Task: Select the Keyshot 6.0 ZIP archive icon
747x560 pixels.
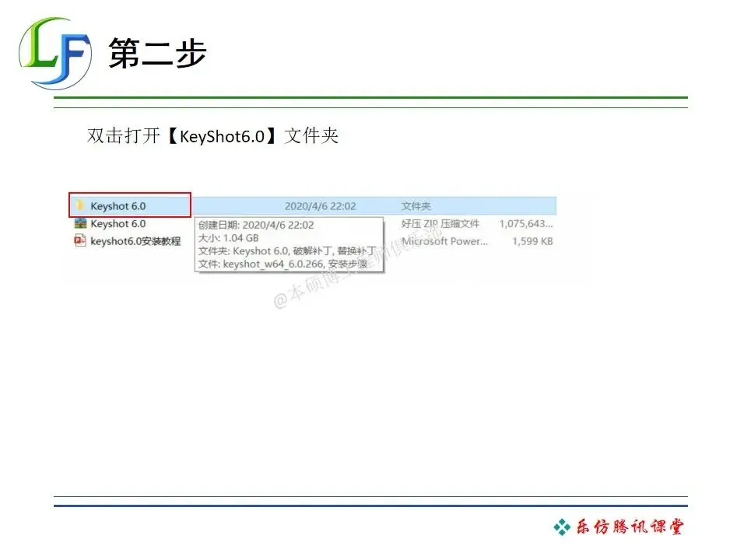Action: tap(80, 223)
